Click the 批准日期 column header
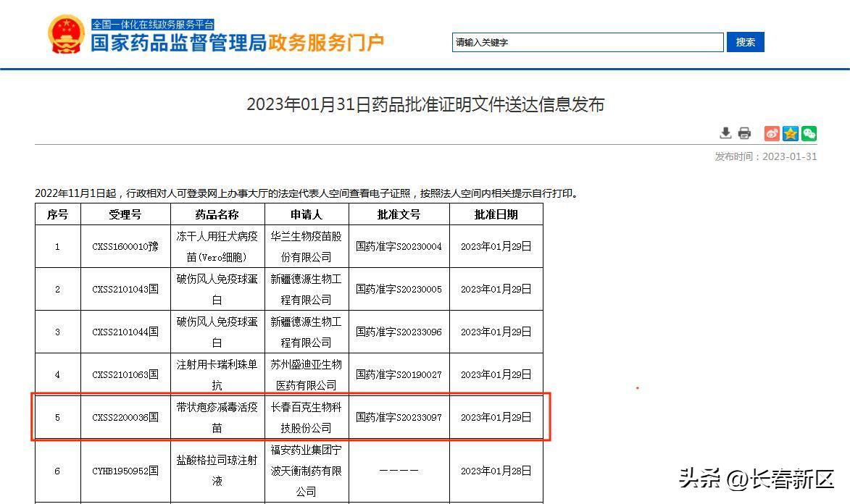The height and width of the screenshot is (504, 850). [496, 214]
